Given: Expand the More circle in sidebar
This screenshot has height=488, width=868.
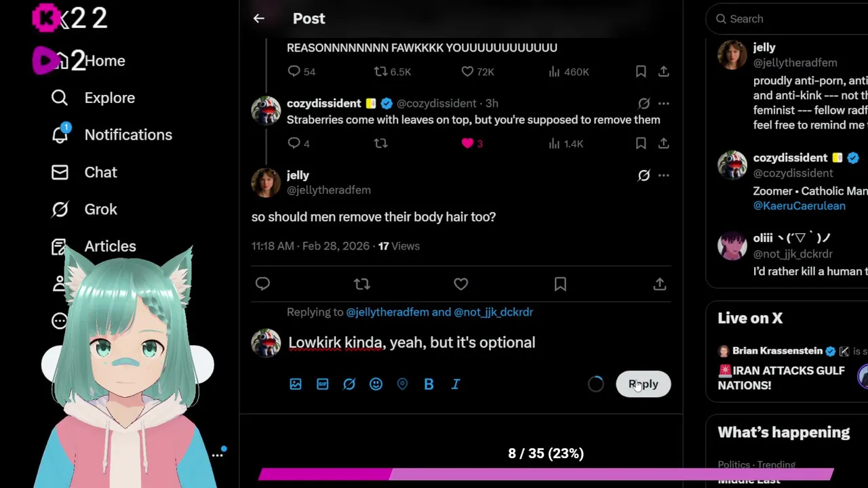Looking at the screenshot, I should pos(60,321).
